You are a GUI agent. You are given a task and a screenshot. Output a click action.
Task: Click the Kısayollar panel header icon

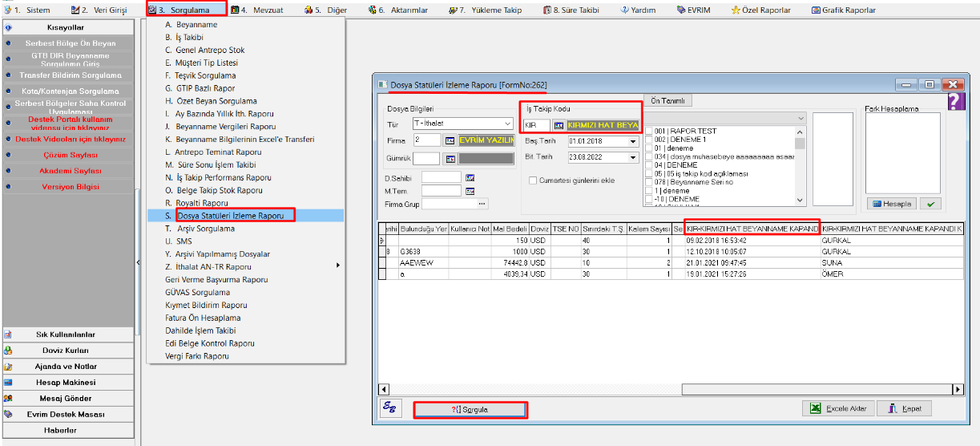point(8,27)
